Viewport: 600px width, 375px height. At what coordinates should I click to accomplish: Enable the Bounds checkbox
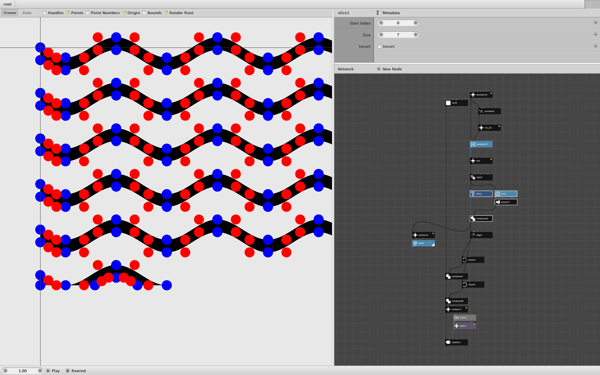[x=144, y=13]
